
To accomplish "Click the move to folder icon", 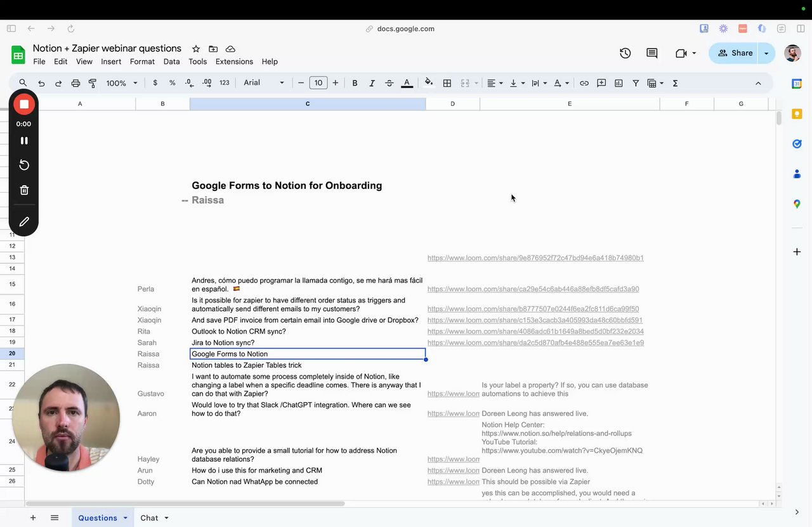I will [x=213, y=49].
